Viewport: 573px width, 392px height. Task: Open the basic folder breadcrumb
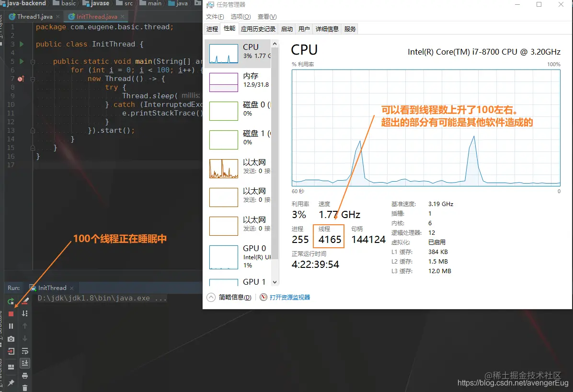pos(65,3)
